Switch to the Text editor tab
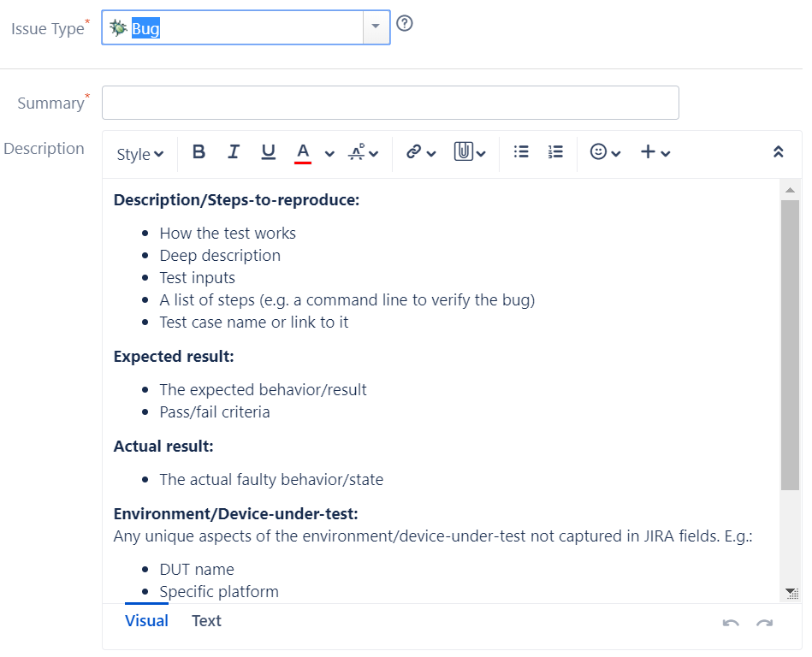 pyautogui.click(x=206, y=620)
